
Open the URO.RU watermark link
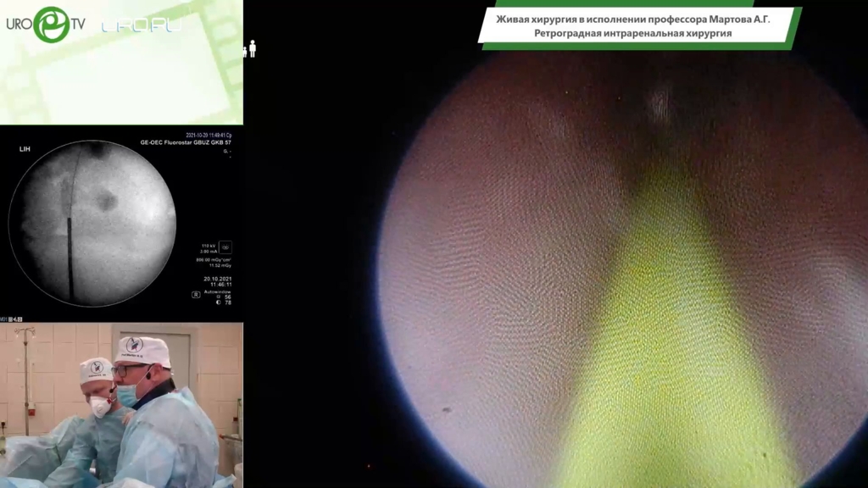(141, 25)
